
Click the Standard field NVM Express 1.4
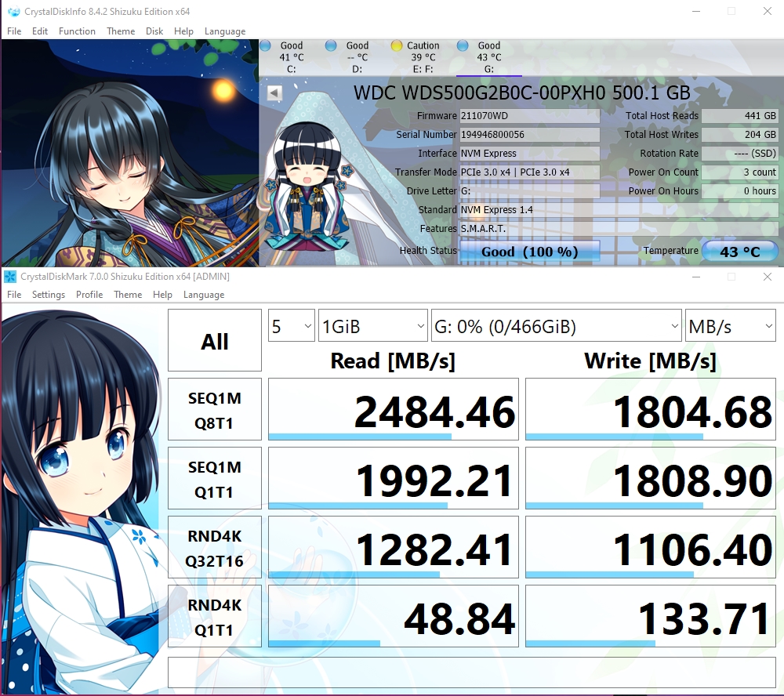619,209
